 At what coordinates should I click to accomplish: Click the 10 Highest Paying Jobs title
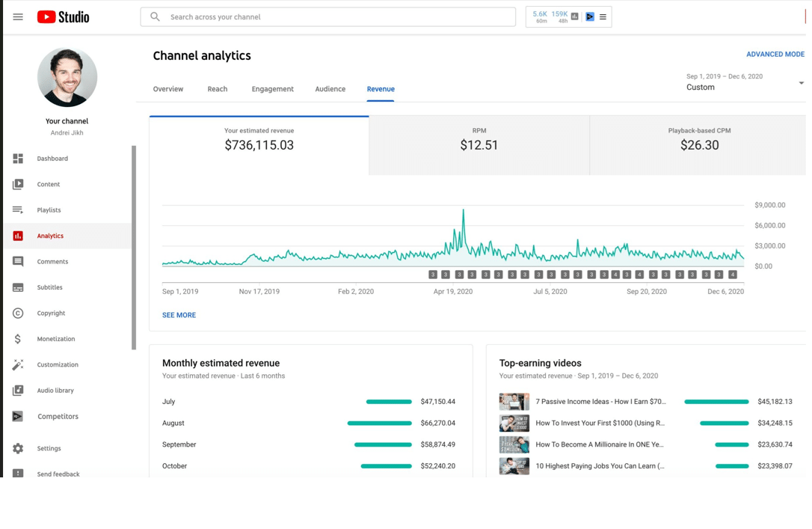(x=600, y=466)
